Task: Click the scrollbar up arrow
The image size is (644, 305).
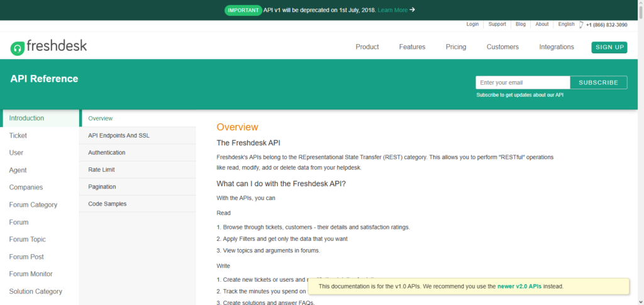Action: [x=641, y=3]
